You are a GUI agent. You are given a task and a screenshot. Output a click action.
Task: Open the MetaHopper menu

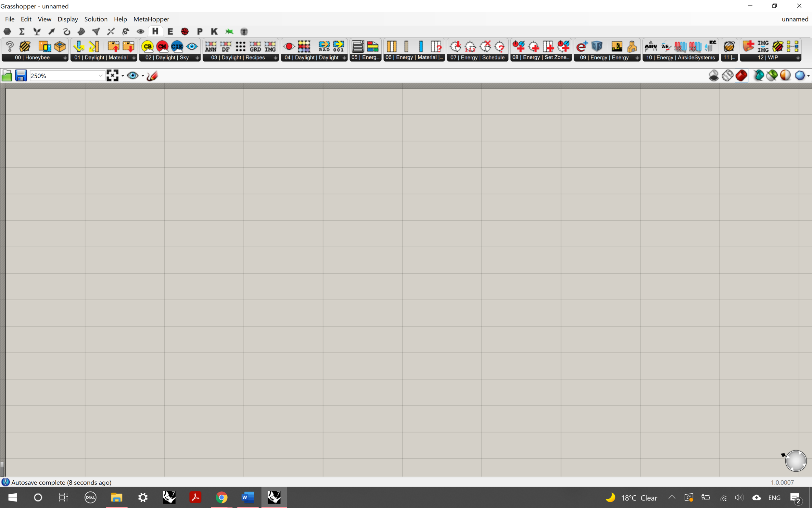tap(151, 19)
